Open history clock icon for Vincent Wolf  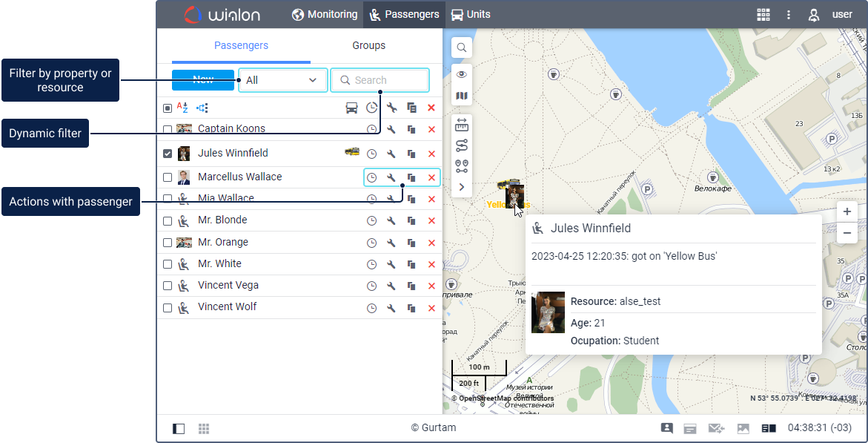tap(371, 307)
